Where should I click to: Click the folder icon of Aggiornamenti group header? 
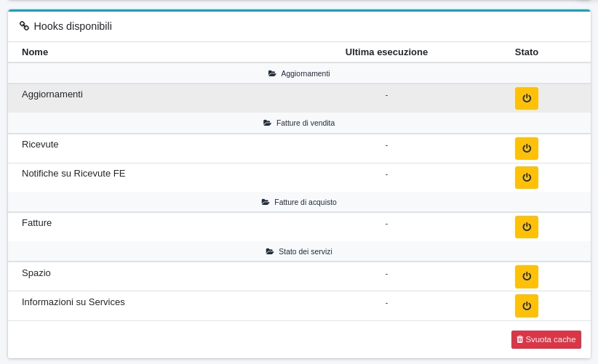click(272, 73)
